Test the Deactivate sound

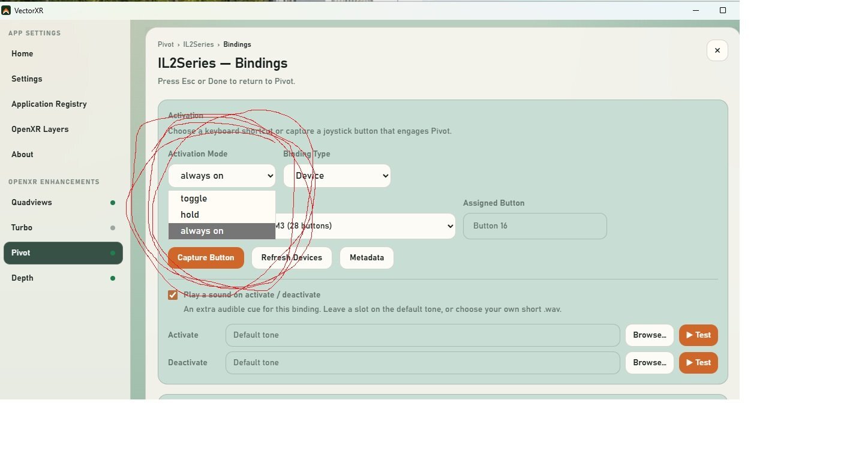point(698,363)
